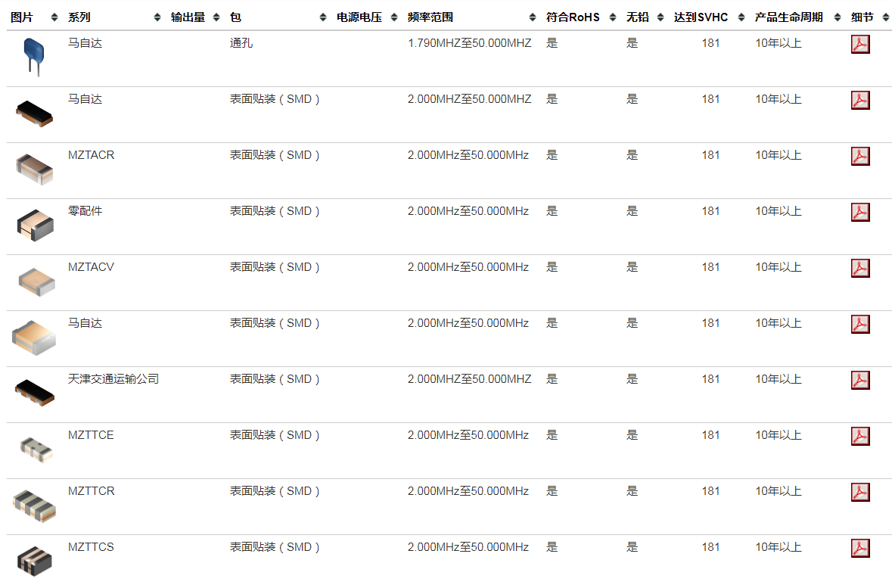Select the series name MZTTCE

click(x=91, y=435)
